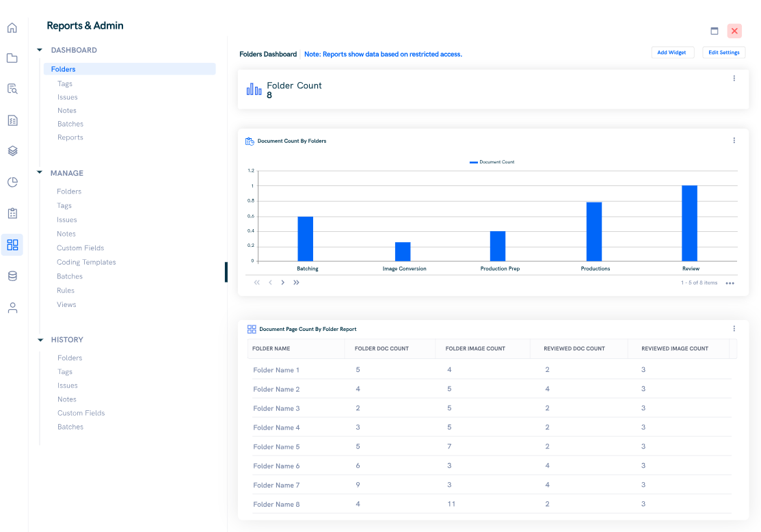This screenshot has height=532, width=761.
Task: Sort by REVIEWED IMAGE COUNT column
Action: [x=678, y=349]
